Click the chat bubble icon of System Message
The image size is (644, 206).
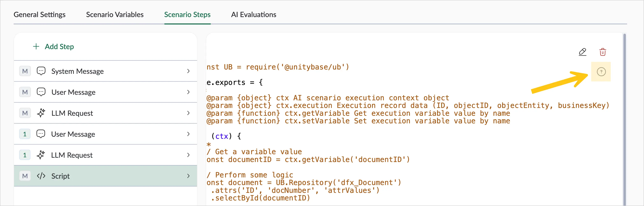[41, 71]
